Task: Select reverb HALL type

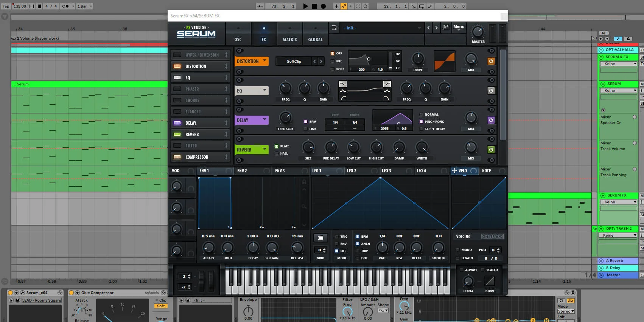Action: pyautogui.click(x=277, y=153)
